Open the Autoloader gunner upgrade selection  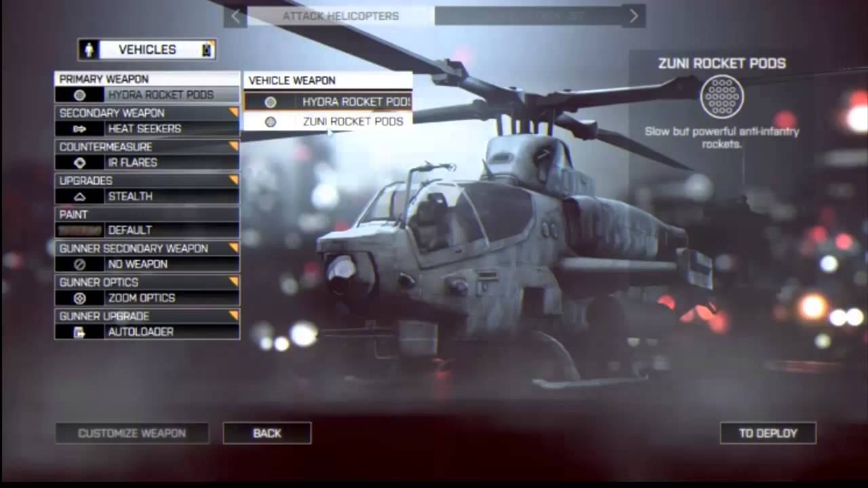pyautogui.click(x=147, y=332)
